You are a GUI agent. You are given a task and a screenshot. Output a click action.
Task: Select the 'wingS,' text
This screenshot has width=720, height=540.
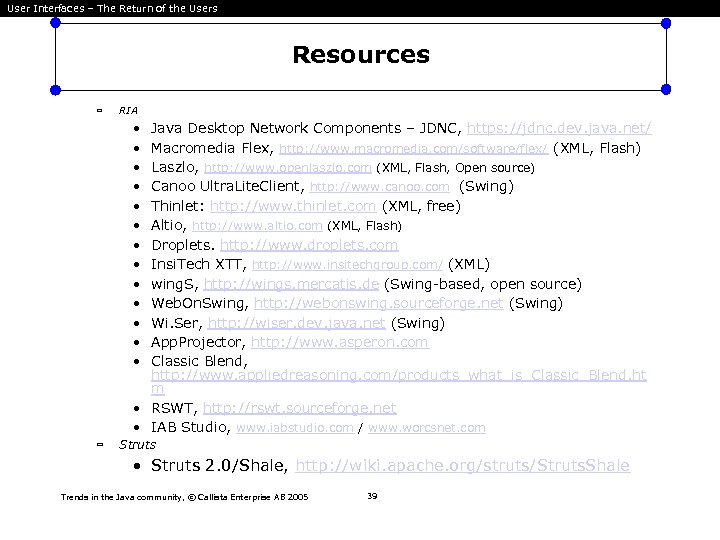pos(175,284)
